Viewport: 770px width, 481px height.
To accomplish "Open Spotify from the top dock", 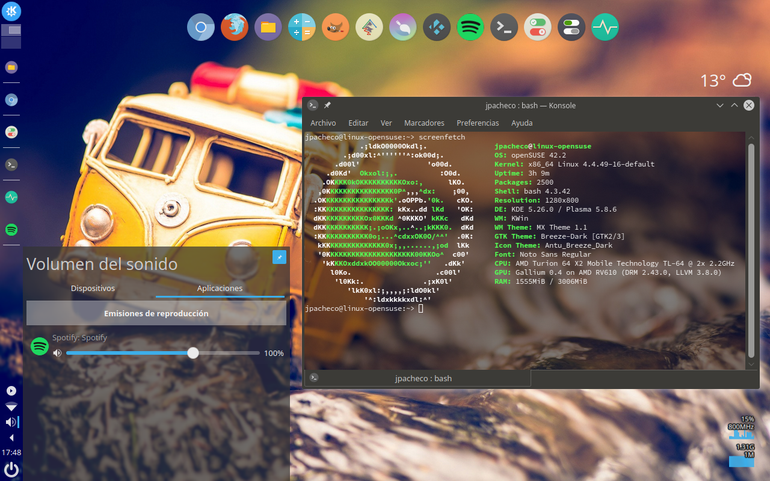I will click(x=470, y=27).
